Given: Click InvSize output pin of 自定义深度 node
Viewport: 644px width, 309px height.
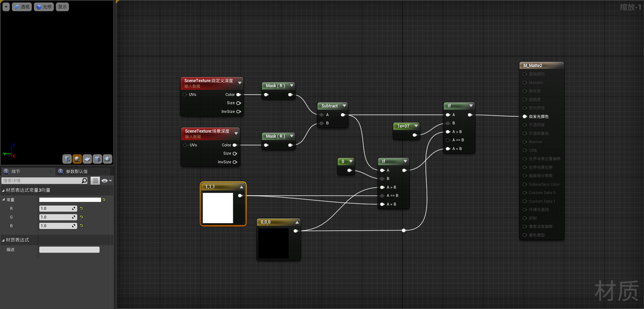Looking at the screenshot, I should 239,111.
